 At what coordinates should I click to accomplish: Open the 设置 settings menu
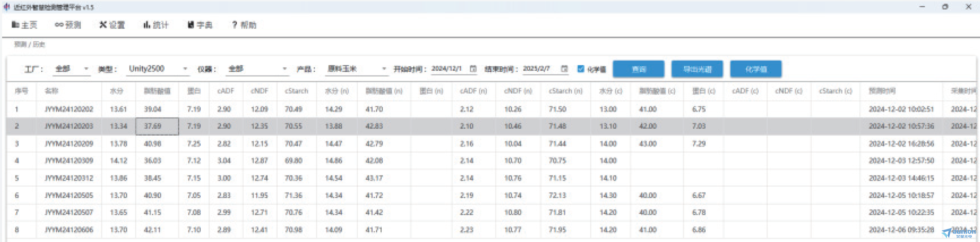pos(112,25)
